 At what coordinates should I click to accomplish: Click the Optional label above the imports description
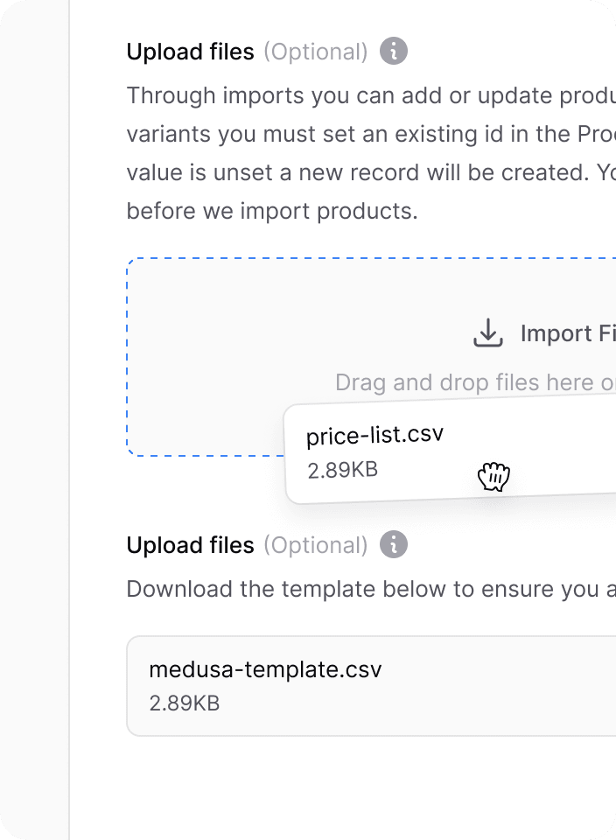316,52
